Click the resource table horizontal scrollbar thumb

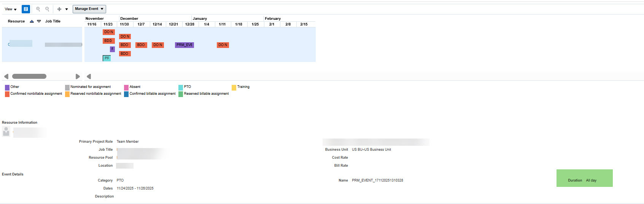[x=29, y=76]
